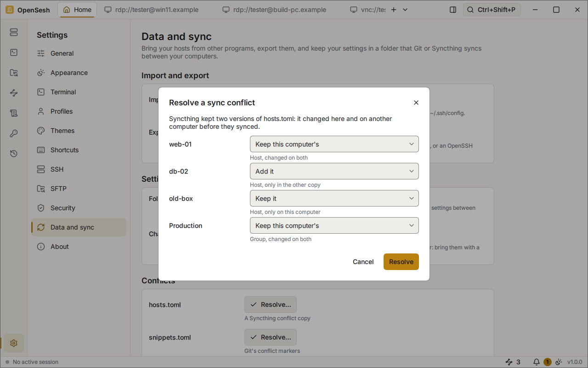Open the db-02 Add it dropdown
588x368 pixels.
(334, 171)
